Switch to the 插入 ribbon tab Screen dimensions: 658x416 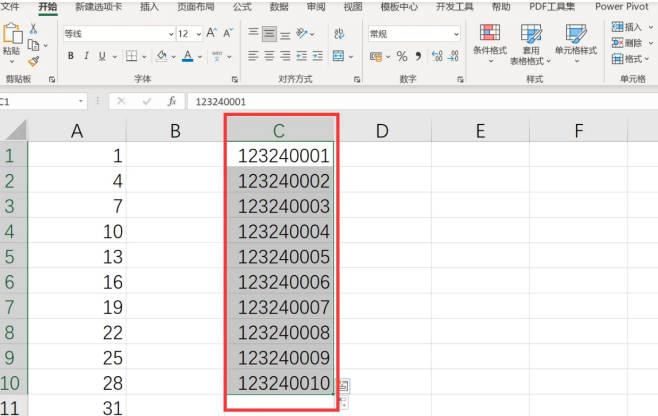point(149,7)
